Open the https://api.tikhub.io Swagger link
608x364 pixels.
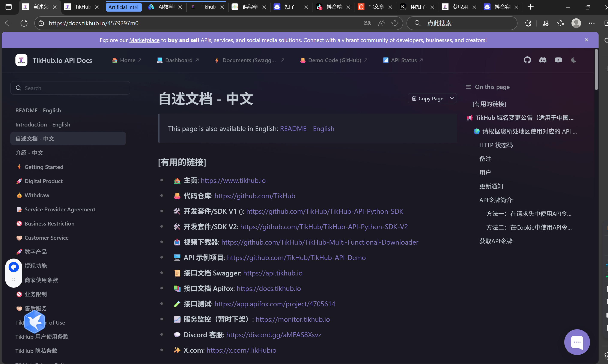273,273
